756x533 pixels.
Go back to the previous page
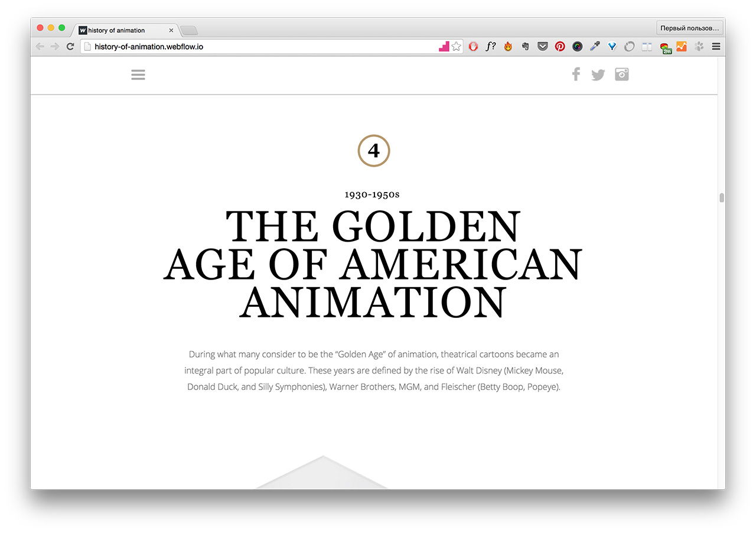[x=40, y=46]
